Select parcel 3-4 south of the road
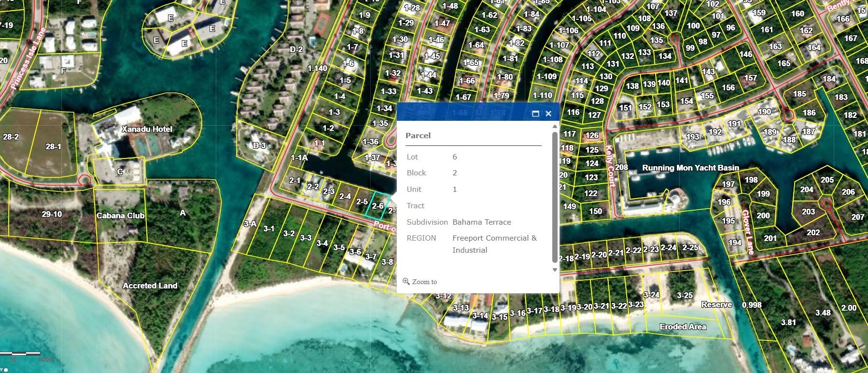Viewport: 868px width, 373px height. [322, 243]
